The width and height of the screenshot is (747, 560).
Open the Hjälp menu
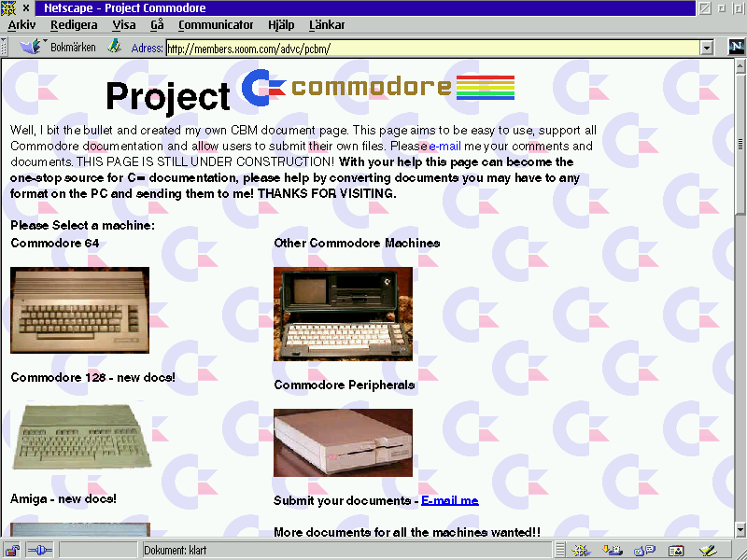pyautogui.click(x=280, y=25)
